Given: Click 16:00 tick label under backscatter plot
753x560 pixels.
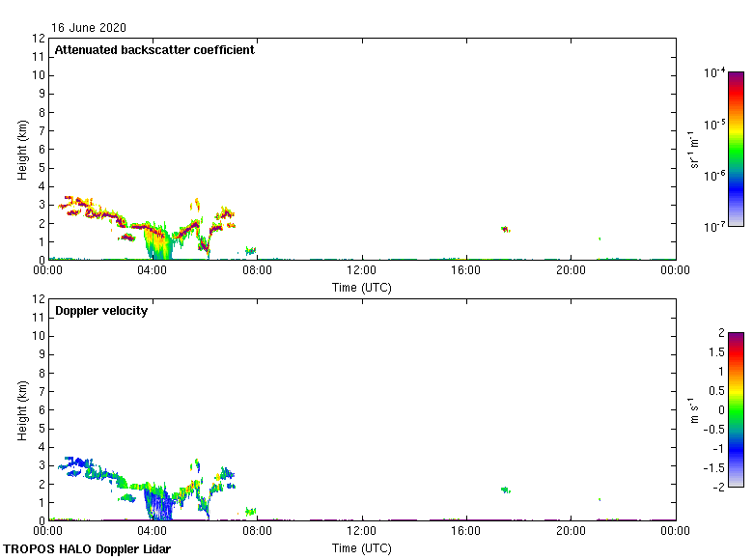Looking at the screenshot, I should pos(466,272).
